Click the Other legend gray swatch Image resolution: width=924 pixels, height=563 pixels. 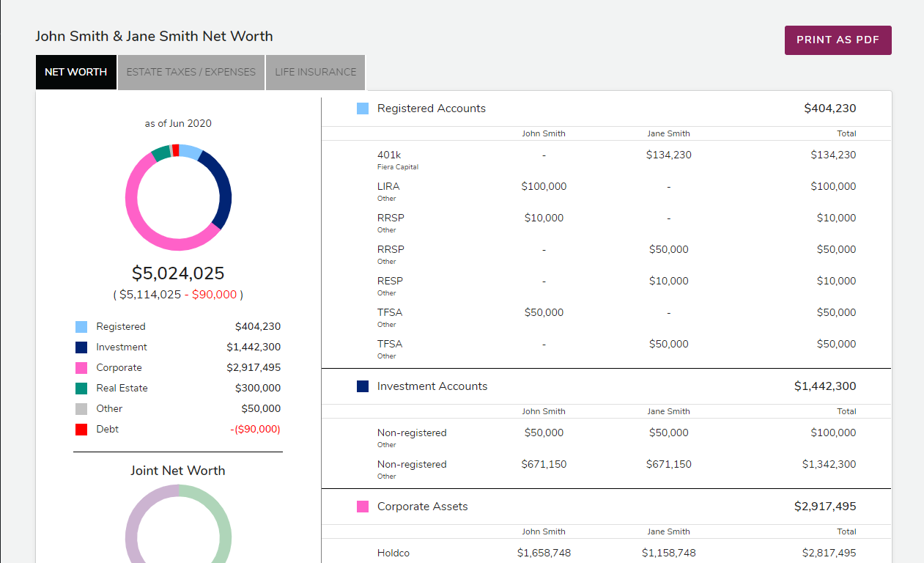[81, 409]
